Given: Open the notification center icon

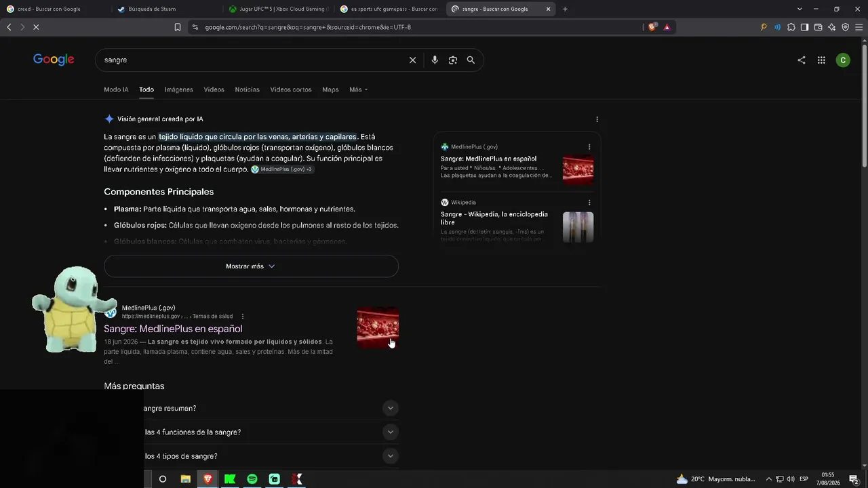Looking at the screenshot, I should click(854, 479).
